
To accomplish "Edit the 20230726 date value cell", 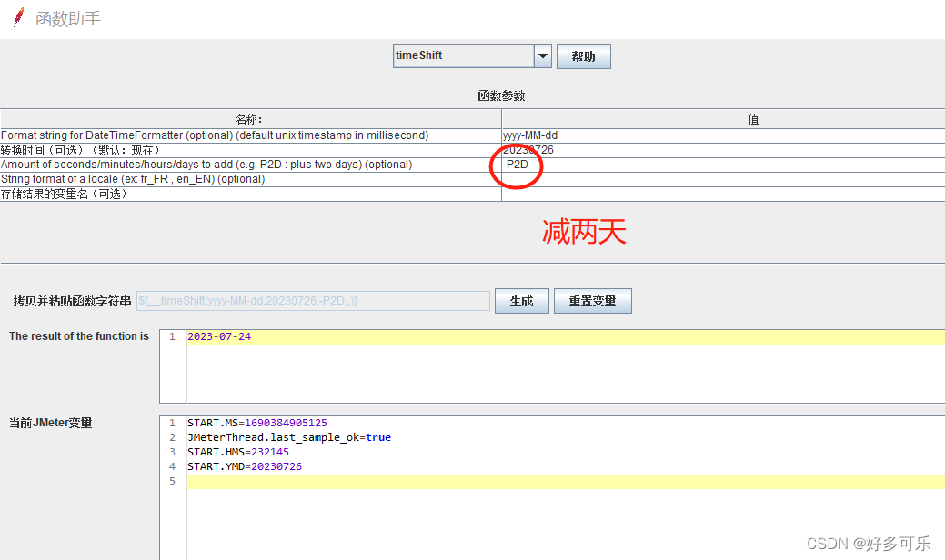I will 723,150.
